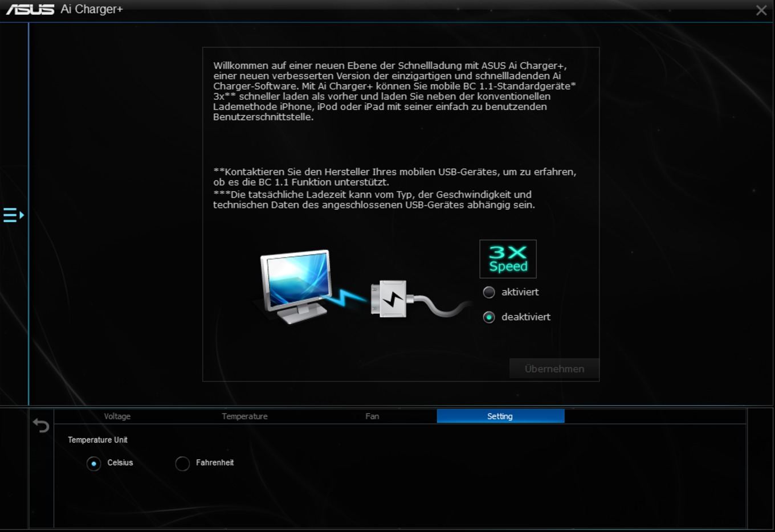775x532 pixels.
Task: Close the Ai Charger+ window
Action: tap(761, 10)
